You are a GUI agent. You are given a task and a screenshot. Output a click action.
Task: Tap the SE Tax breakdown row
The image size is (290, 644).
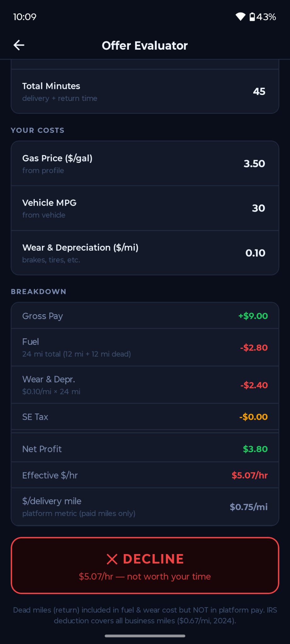coord(145,417)
